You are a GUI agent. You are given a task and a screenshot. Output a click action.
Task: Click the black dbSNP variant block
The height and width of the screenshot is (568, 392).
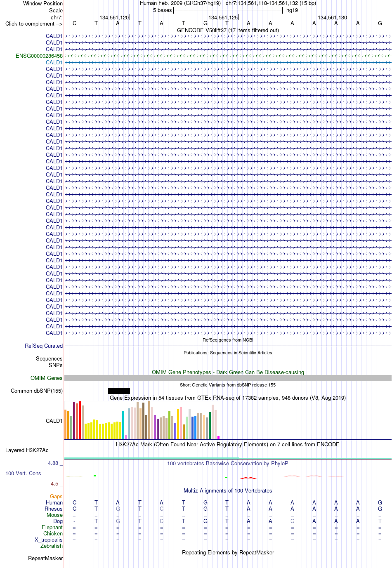(x=119, y=391)
